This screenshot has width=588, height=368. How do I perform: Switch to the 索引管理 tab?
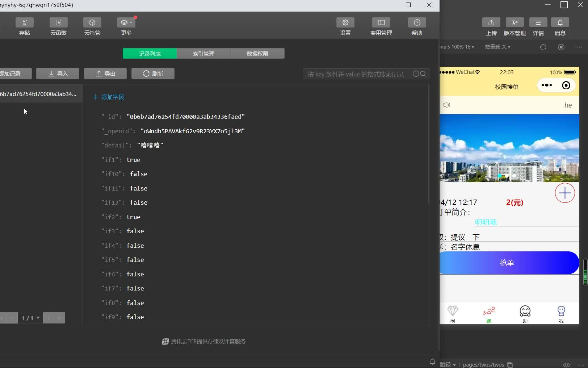click(203, 54)
